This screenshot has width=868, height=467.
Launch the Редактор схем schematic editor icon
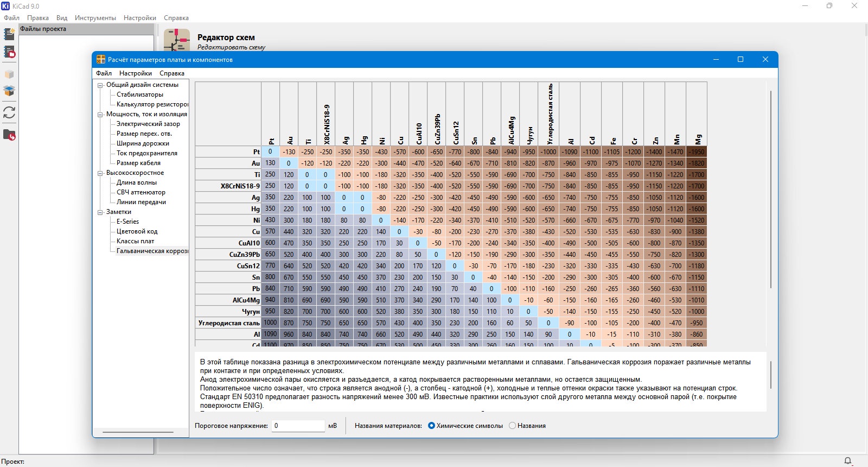[177, 40]
